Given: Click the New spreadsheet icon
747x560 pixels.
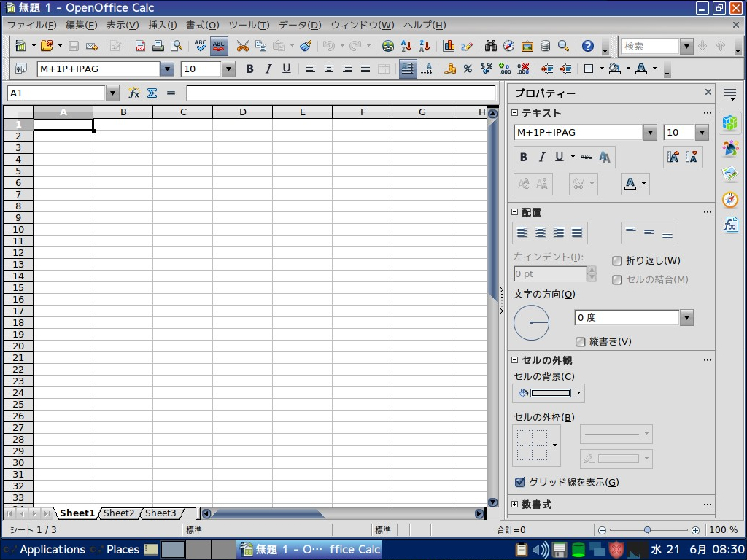Looking at the screenshot, I should [x=20, y=46].
